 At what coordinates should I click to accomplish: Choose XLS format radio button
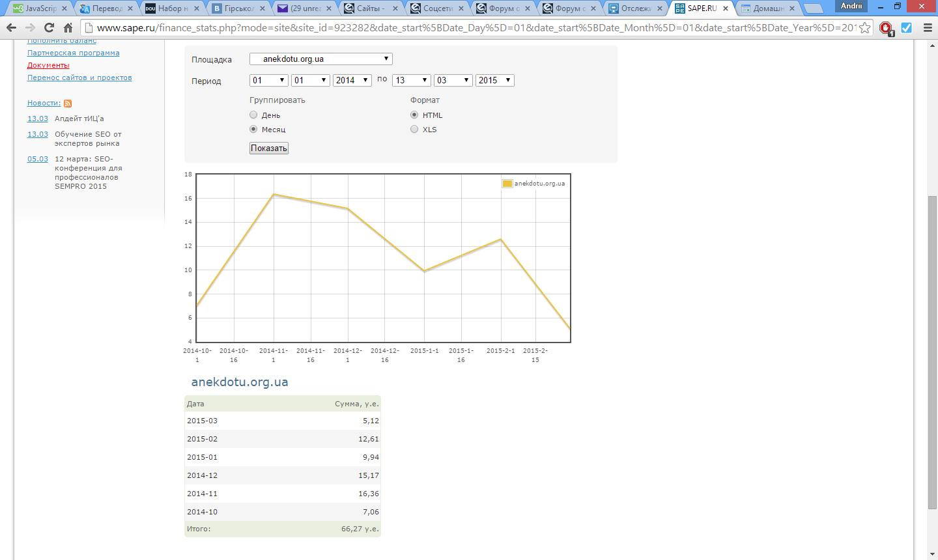click(414, 130)
